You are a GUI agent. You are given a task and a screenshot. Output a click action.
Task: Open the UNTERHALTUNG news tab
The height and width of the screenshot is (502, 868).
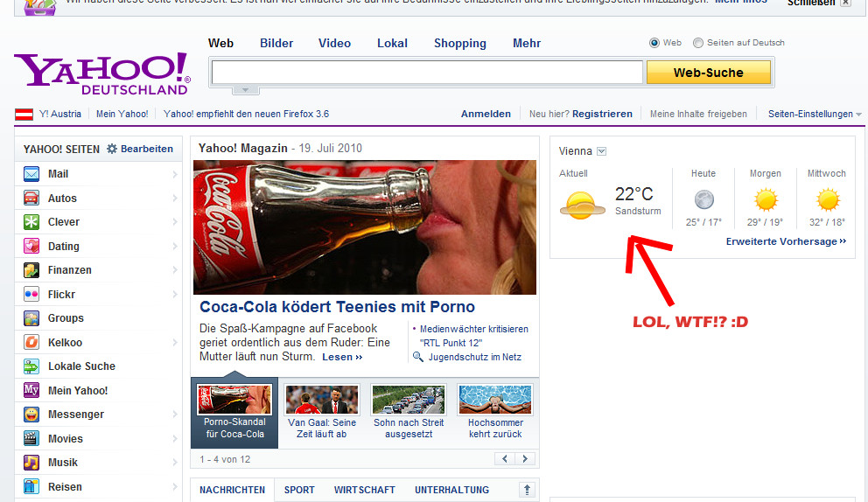[x=451, y=490]
